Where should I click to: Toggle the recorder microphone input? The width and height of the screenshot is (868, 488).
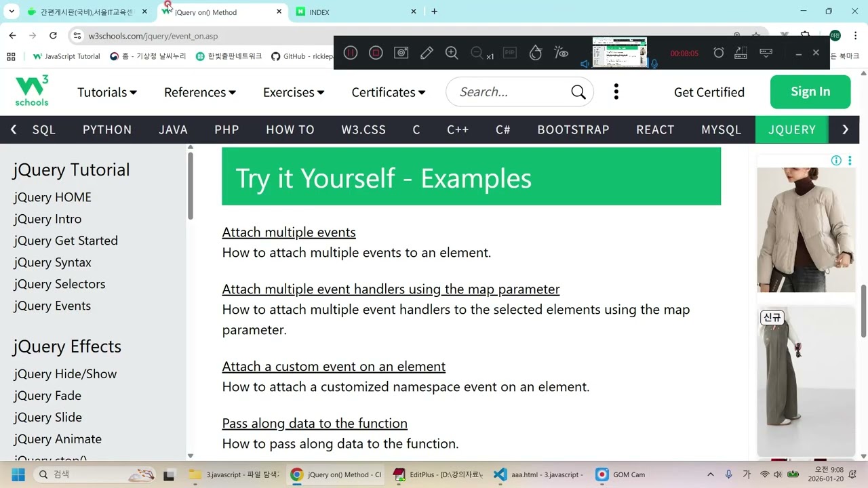click(654, 64)
